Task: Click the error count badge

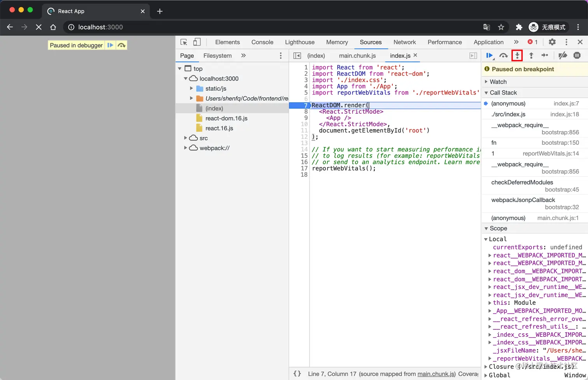Action: (533, 42)
